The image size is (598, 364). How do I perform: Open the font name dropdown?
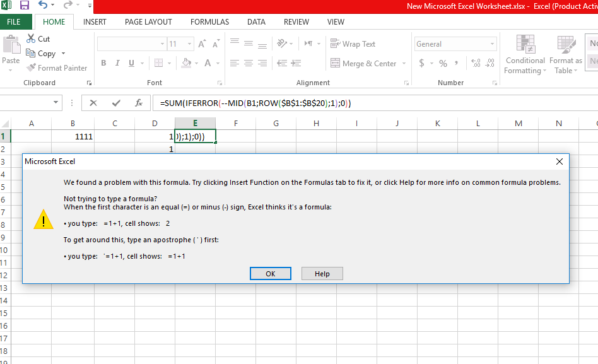[x=163, y=44]
